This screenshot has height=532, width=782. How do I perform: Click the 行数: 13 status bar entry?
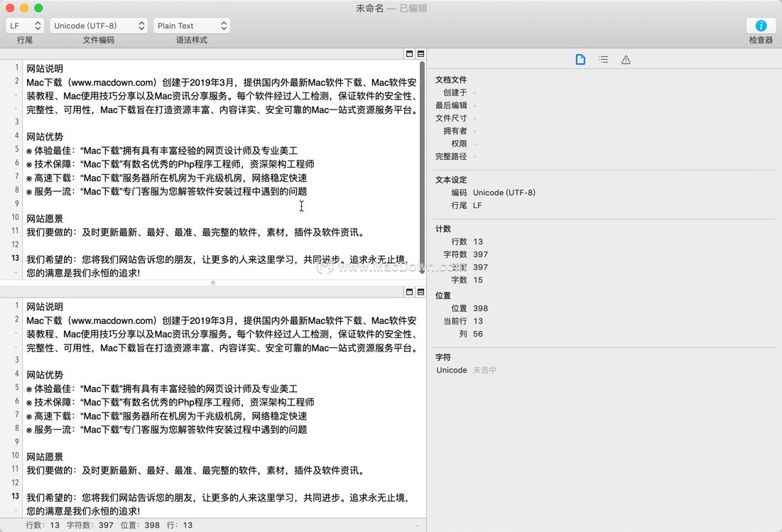click(43, 525)
